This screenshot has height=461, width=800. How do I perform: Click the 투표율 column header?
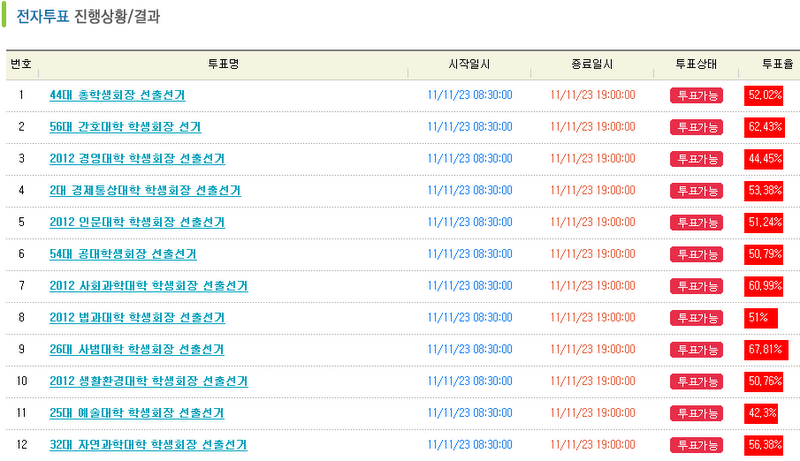pos(777,64)
